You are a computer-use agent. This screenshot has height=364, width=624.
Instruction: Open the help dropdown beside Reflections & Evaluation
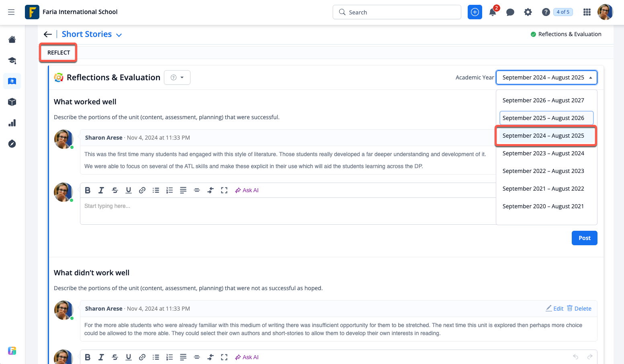click(x=177, y=77)
